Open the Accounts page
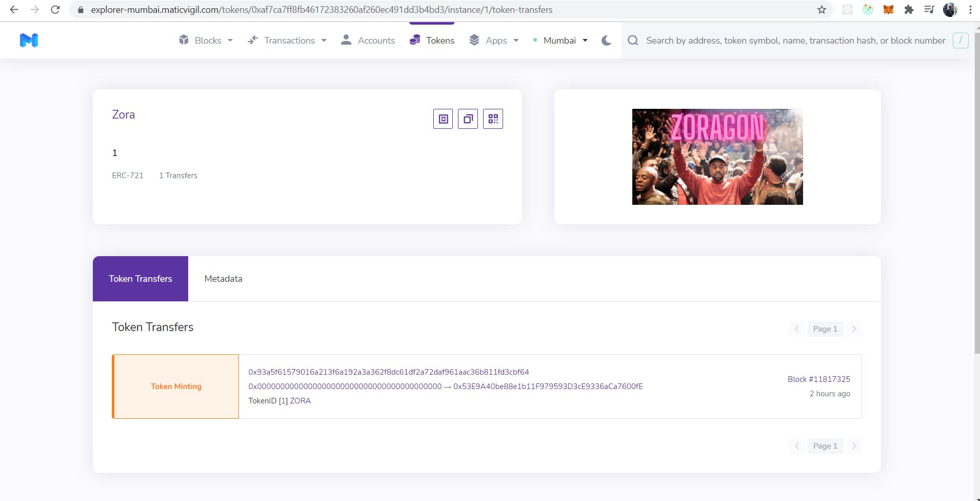Viewport: 980px width, 501px height. coord(368,41)
